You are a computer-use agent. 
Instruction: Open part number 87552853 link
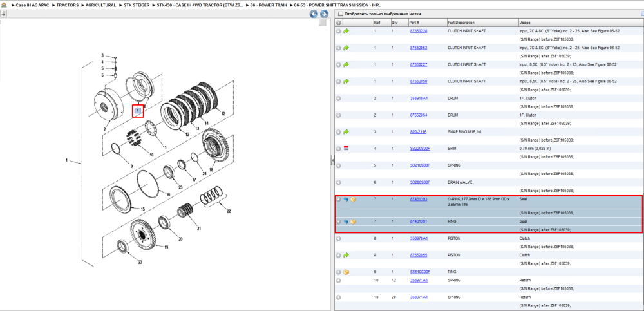pyautogui.click(x=419, y=48)
